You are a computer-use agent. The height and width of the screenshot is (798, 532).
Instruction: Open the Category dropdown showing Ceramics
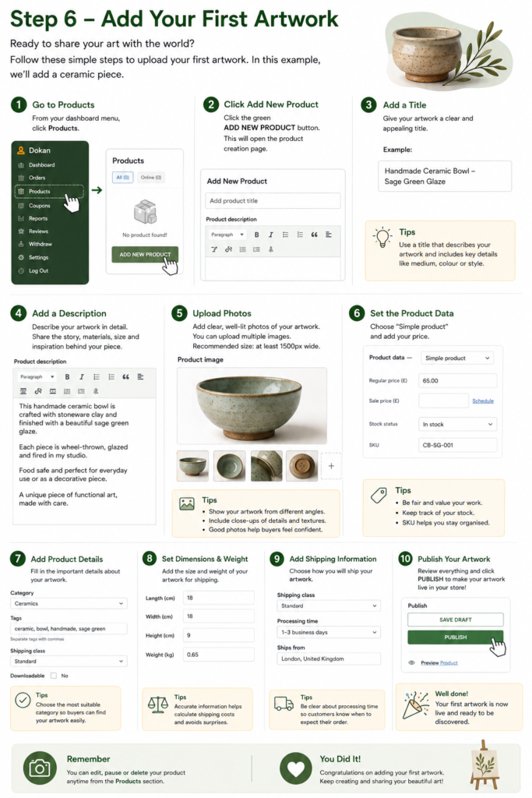tap(69, 604)
